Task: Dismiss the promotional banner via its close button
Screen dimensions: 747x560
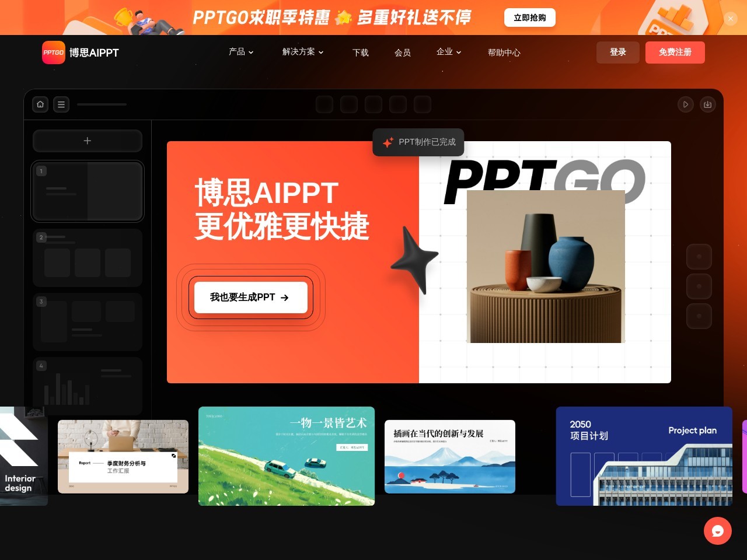Action: click(731, 19)
